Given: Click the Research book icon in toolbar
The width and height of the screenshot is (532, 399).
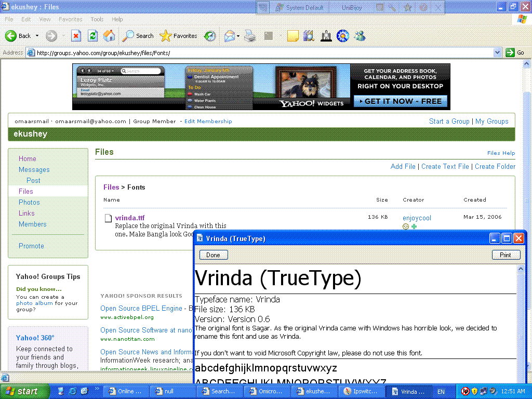Looking at the screenshot, I should point(309,36).
